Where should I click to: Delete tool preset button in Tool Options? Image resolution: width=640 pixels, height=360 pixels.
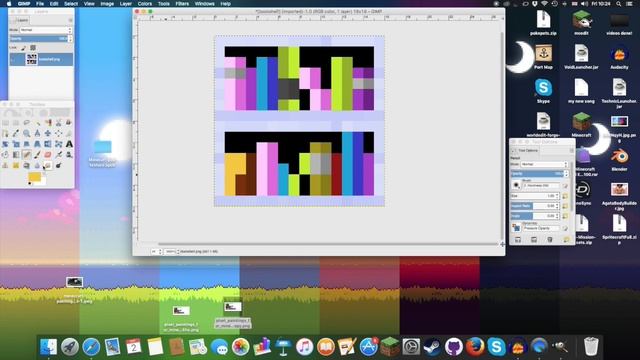[x=550, y=240]
